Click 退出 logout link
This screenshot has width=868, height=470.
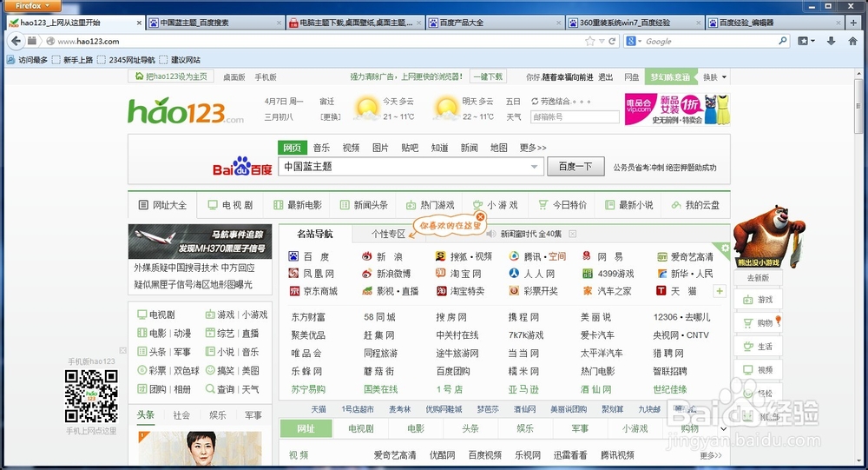[x=606, y=77]
